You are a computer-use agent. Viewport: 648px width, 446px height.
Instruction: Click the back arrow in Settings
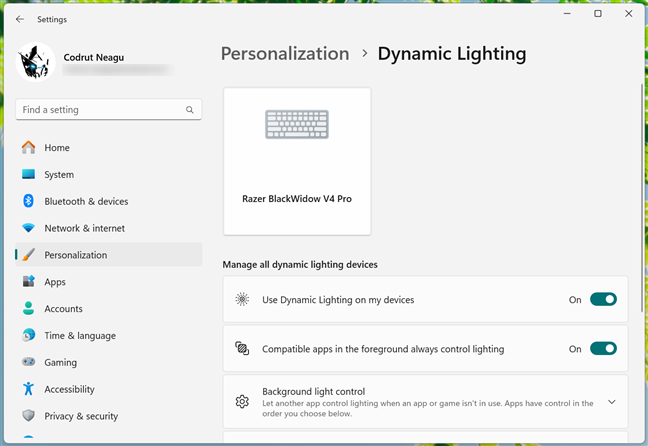click(x=19, y=19)
